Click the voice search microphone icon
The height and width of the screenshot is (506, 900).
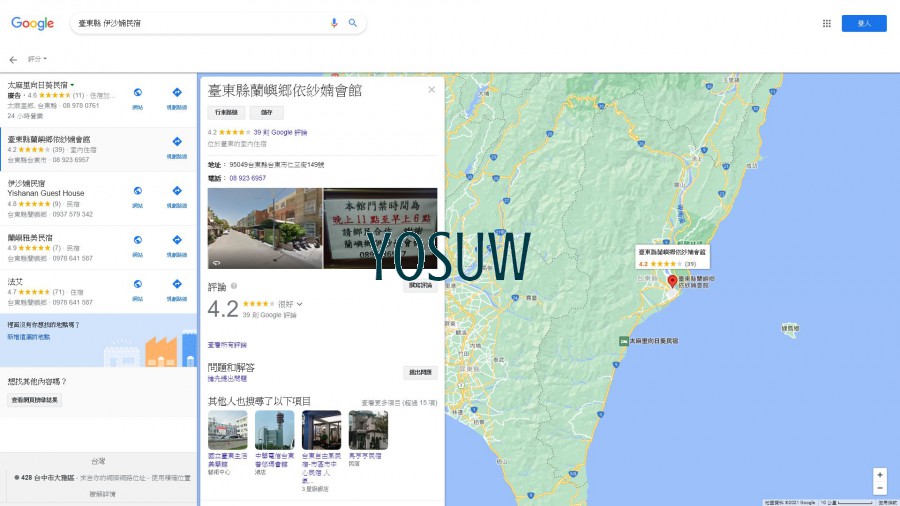(x=334, y=23)
